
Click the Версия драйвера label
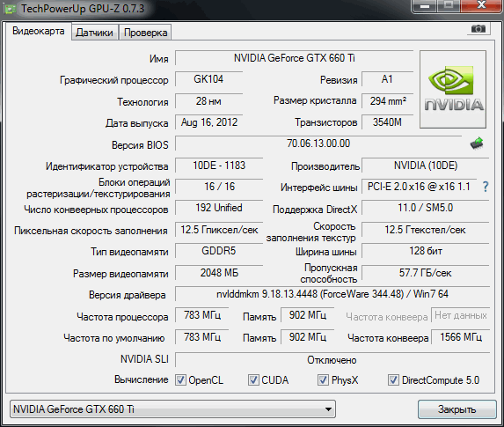(x=128, y=295)
